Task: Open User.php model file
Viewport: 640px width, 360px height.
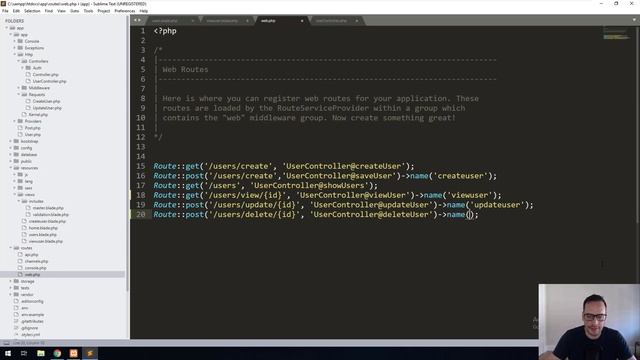Action: coord(32,135)
